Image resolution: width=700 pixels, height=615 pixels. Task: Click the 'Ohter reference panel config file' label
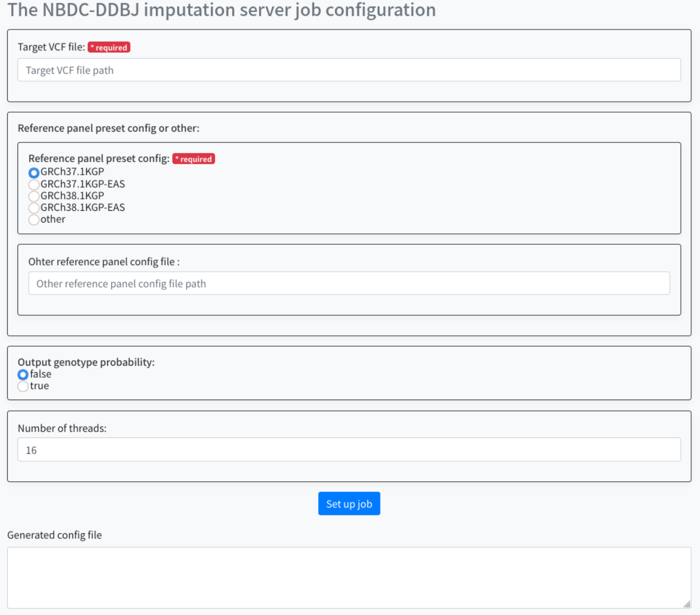pyautogui.click(x=104, y=262)
